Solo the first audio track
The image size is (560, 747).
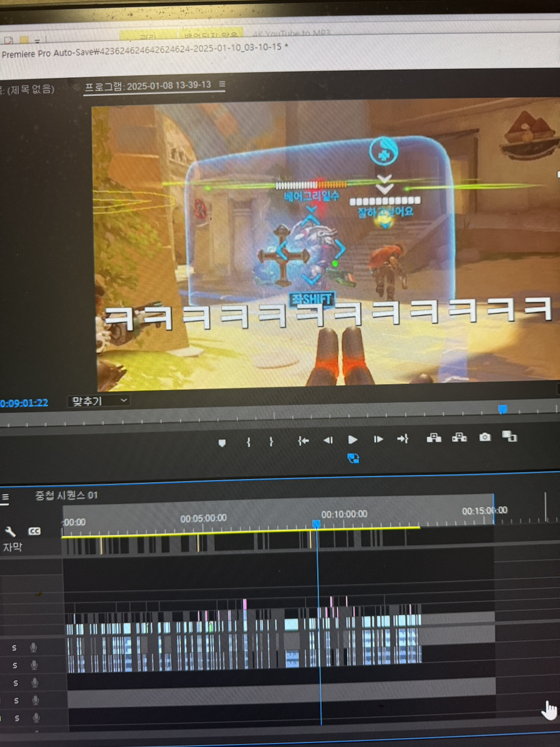coord(14,648)
